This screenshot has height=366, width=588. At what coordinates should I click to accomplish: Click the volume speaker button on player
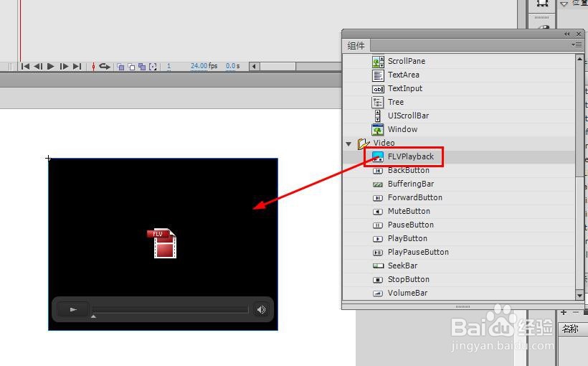tap(262, 310)
